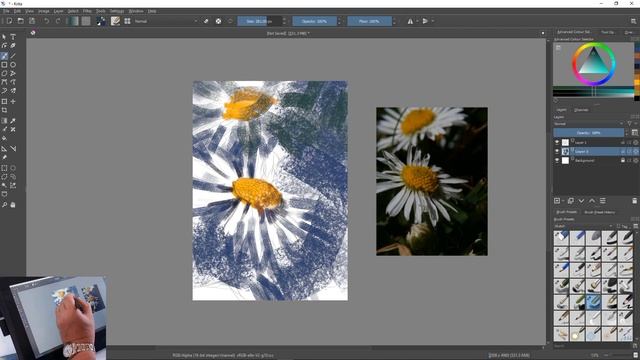Duplicate the selected layer
640x360 pixels.
click(x=571, y=201)
